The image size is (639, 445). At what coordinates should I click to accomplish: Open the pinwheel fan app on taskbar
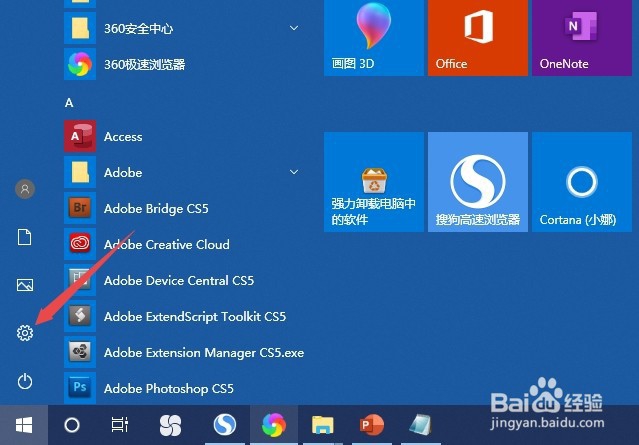pyautogui.click(x=170, y=425)
